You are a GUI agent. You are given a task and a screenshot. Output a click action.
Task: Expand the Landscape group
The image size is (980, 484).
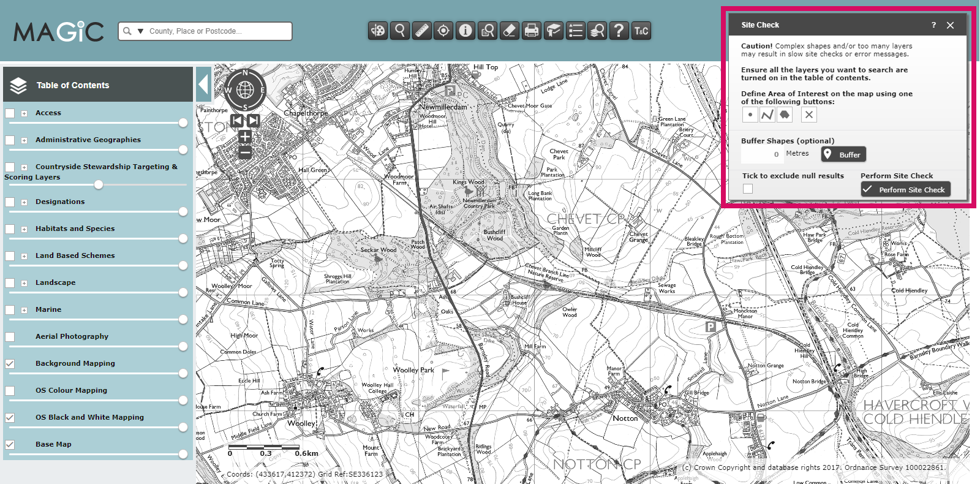pos(24,283)
